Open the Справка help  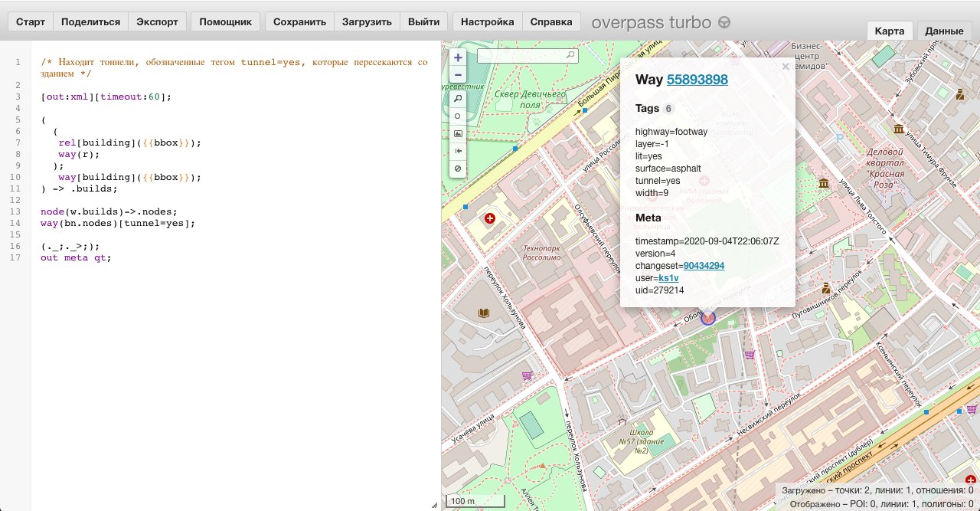point(551,22)
